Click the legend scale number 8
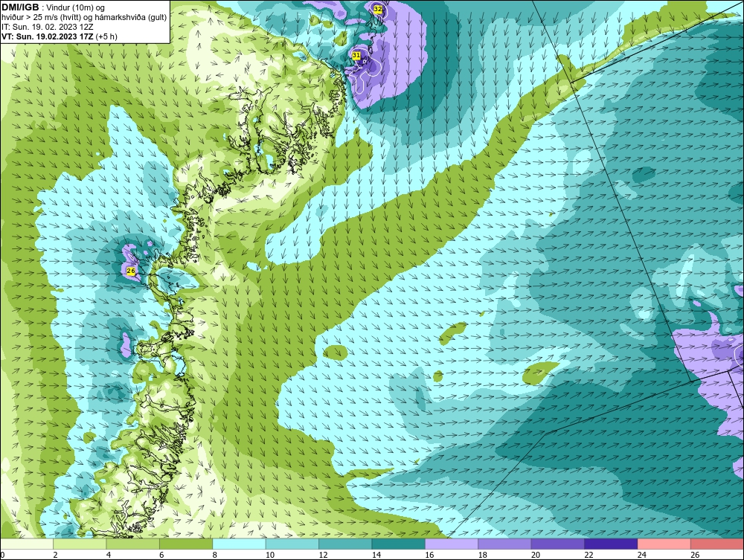The width and height of the screenshot is (744, 560). point(215,555)
